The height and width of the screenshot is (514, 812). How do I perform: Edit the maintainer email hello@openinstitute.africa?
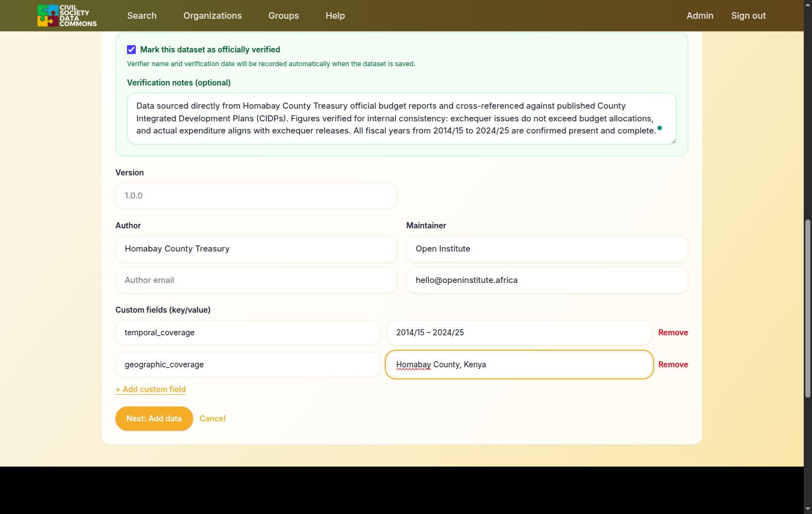pyautogui.click(x=547, y=280)
